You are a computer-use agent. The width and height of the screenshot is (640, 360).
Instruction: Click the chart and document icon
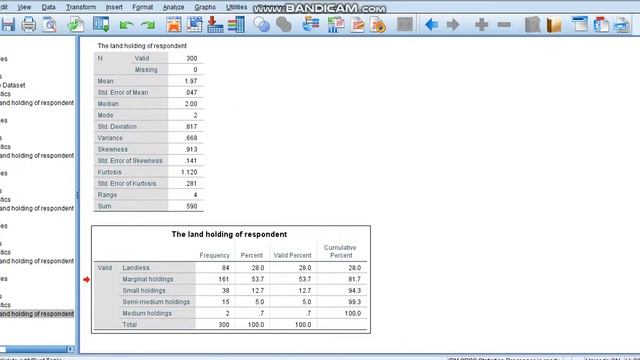[336, 24]
